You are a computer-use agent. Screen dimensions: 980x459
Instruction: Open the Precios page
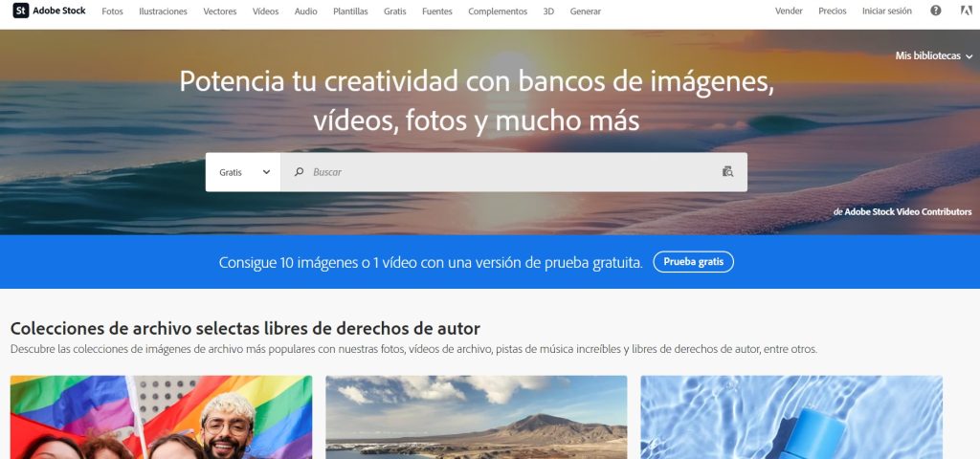[x=833, y=11]
